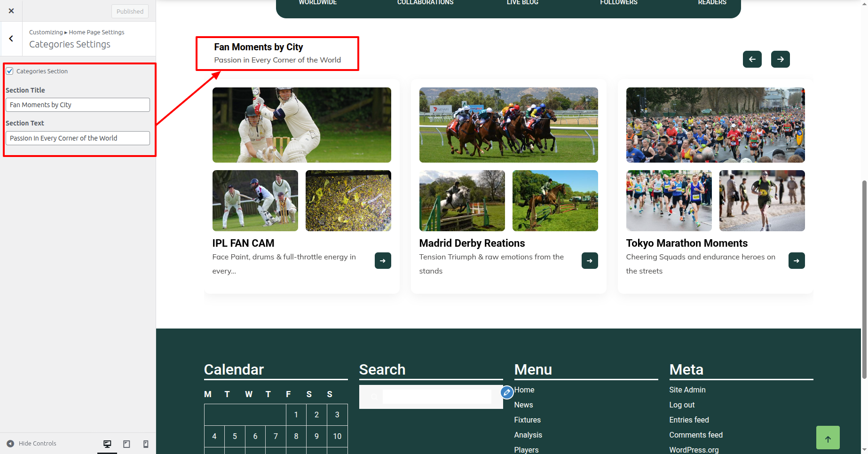Click the previous slide arrow in categories
Screen dimensions: 868x454
(x=752, y=59)
